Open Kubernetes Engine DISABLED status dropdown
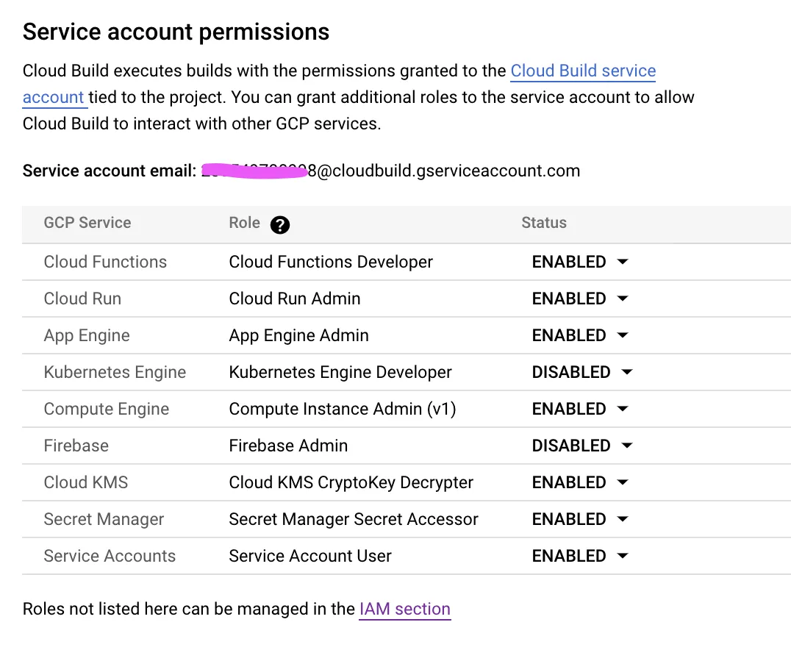Screen dimensions: 791x672 tap(582, 372)
